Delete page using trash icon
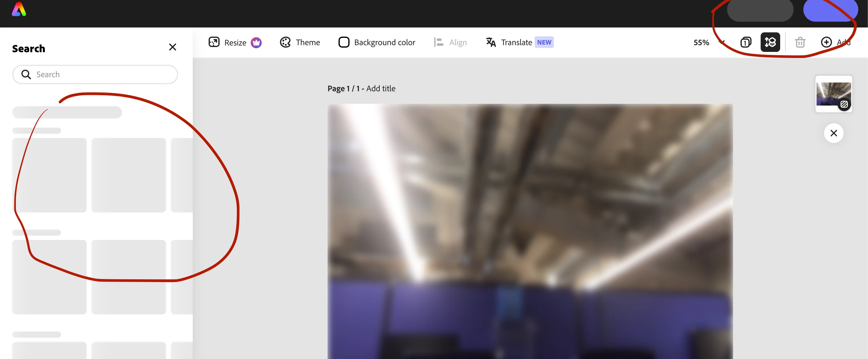Viewport: 868px width, 359px height. coord(800,42)
